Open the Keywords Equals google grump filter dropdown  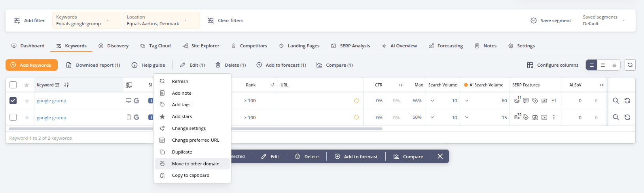pos(87,20)
